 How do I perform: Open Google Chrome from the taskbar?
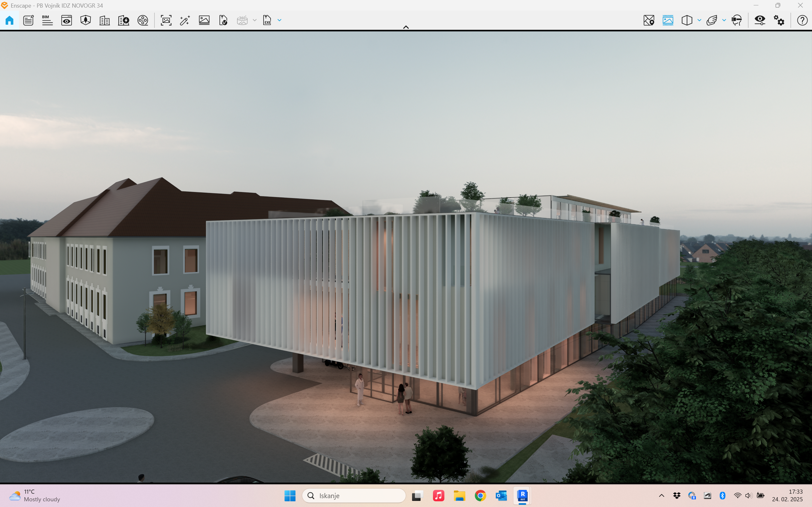point(480,496)
